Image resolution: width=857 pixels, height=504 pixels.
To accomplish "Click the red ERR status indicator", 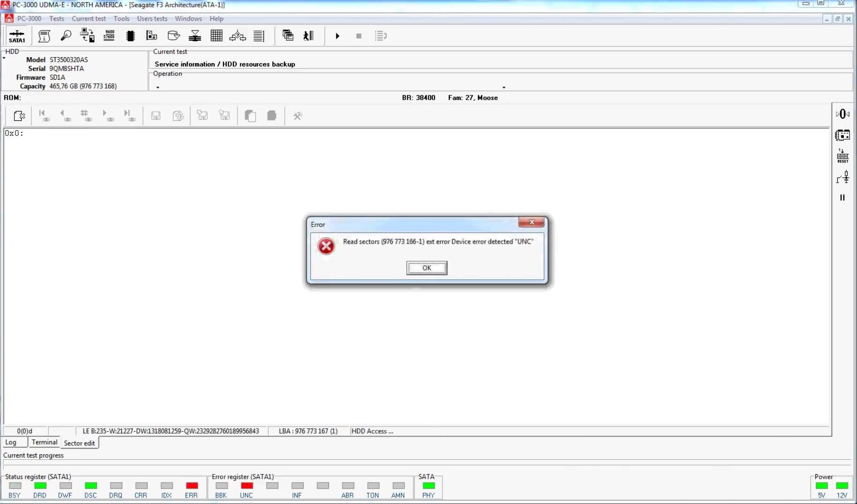I will coord(192,486).
